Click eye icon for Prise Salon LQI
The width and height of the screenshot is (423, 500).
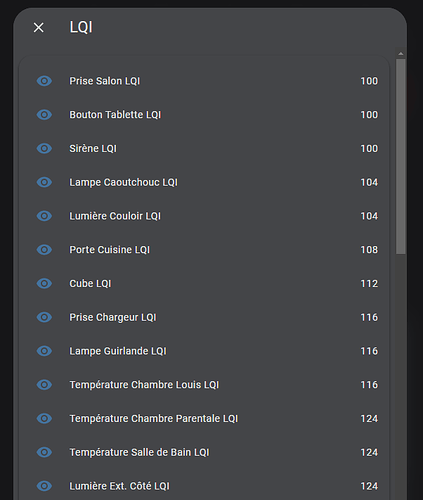[44, 81]
